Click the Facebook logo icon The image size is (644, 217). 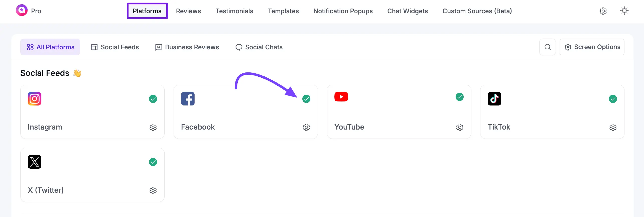[188, 99]
